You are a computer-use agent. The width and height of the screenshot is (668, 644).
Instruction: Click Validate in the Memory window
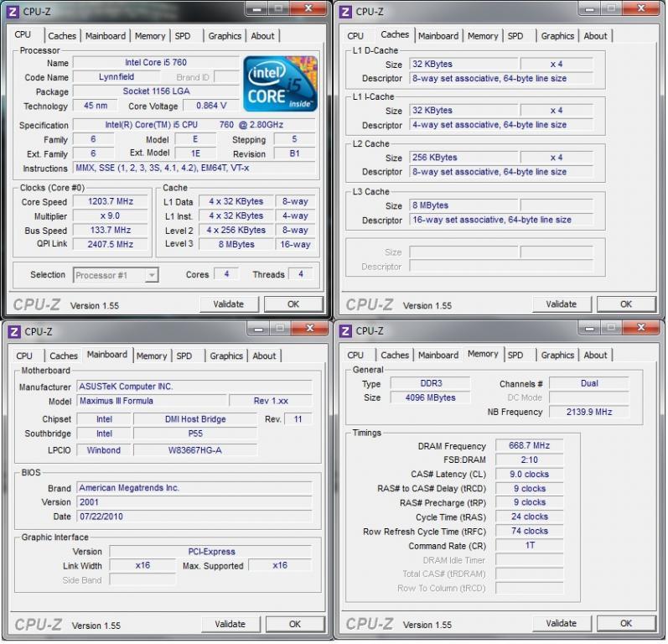pos(562,624)
